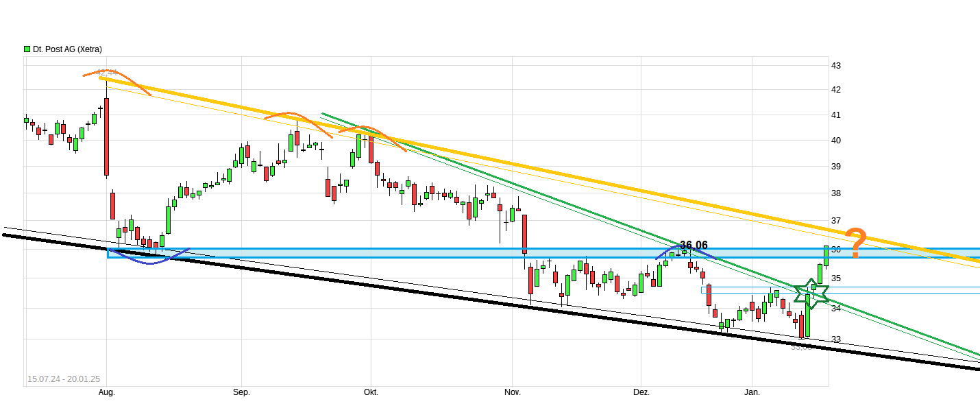Click the 36,06 price annotation label
This screenshot has width=980, height=406.
tap(694, 245)
